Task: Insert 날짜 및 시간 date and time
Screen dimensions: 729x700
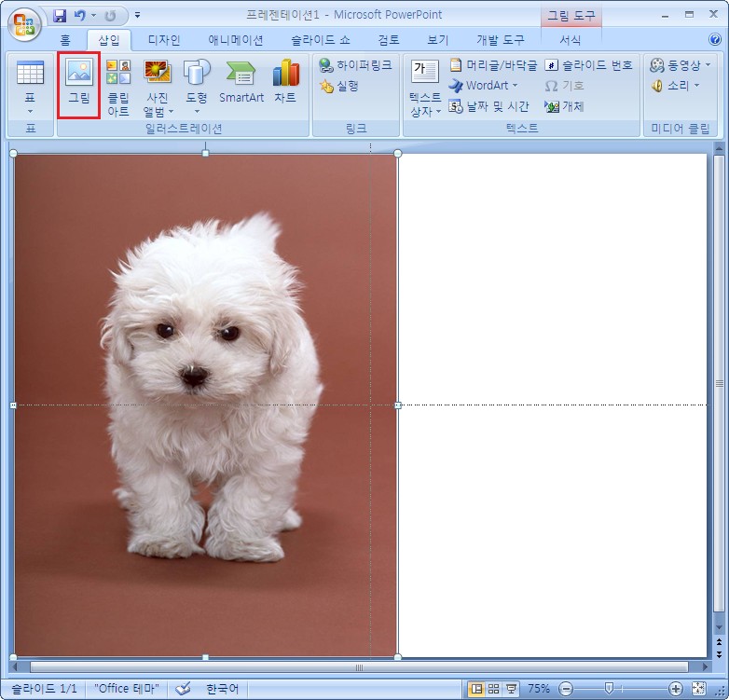Action: click(488, 106)
